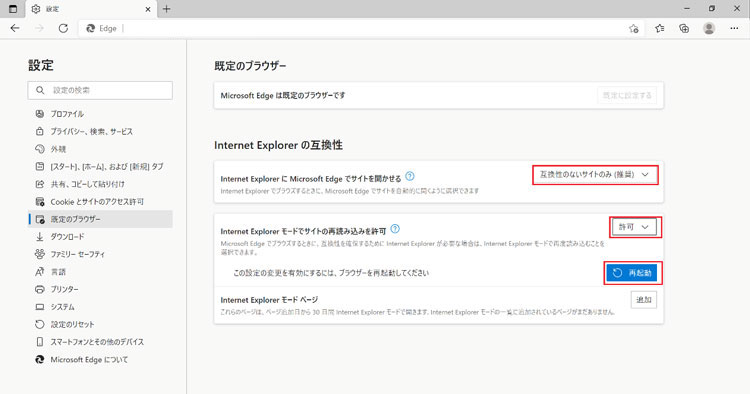Click 追加 to add IE mode page
Image resolution: width=750 pixels, height=394 pixels.
pyautogui.click(x=644, y=300)
